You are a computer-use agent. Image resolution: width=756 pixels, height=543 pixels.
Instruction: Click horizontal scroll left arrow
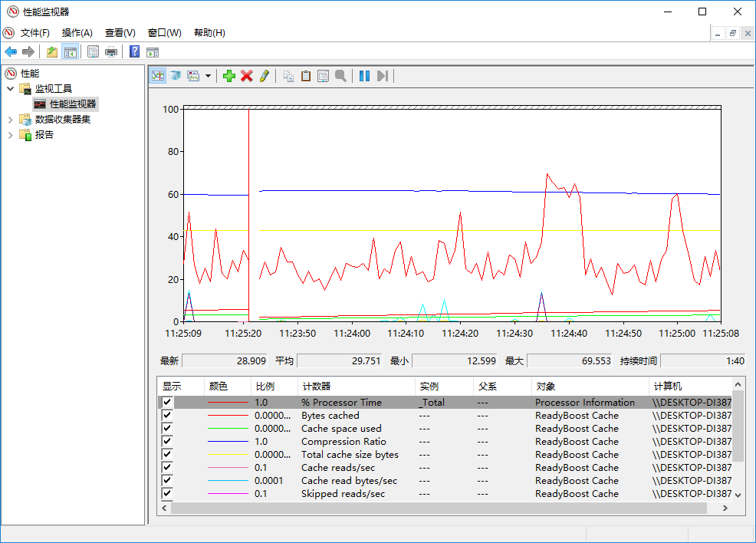click(x=164, y=508)
